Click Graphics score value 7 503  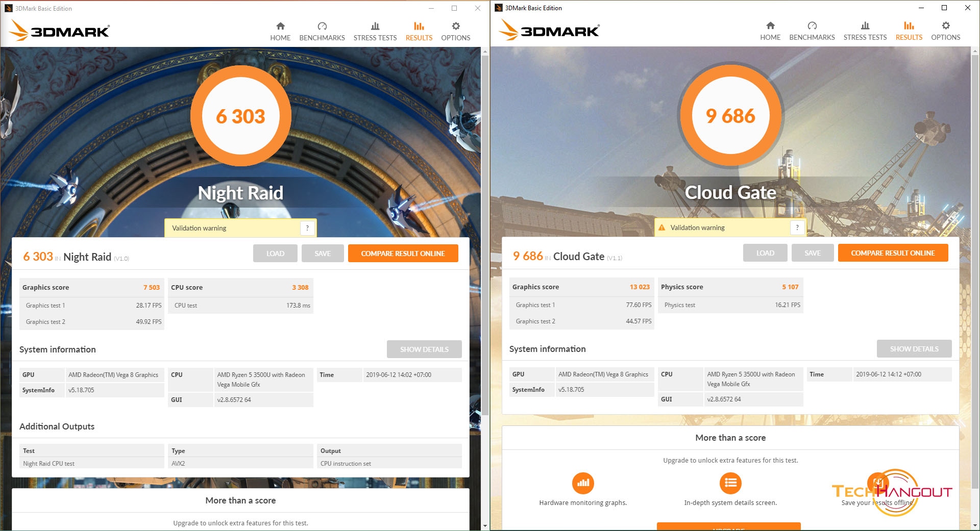[151, 288]
